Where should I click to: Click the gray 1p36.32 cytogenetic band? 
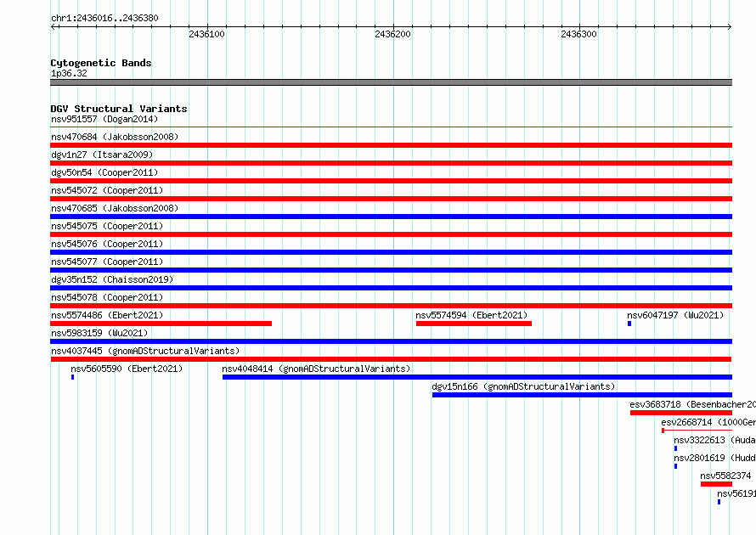[x=391, y=82]
